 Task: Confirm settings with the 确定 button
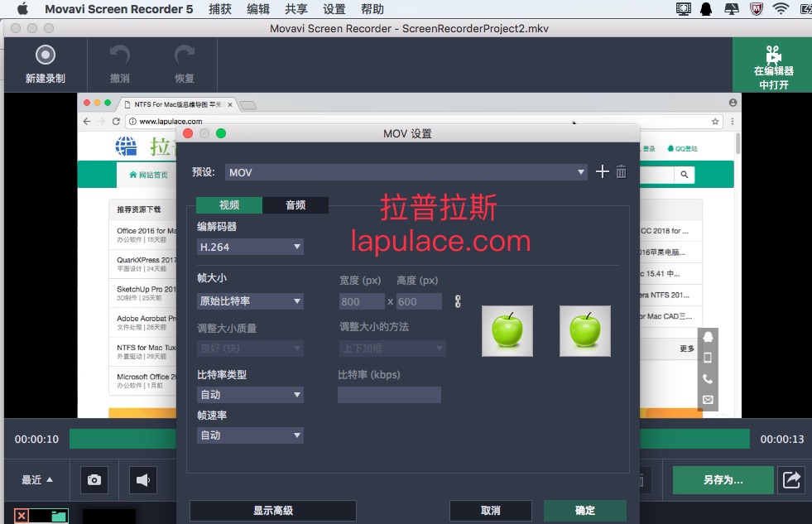point(585,511)
